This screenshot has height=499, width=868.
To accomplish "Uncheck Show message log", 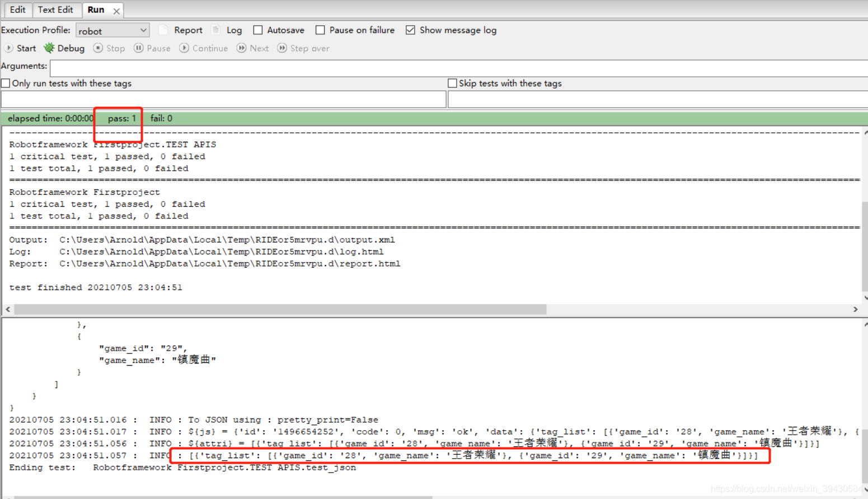I will 411,30.
